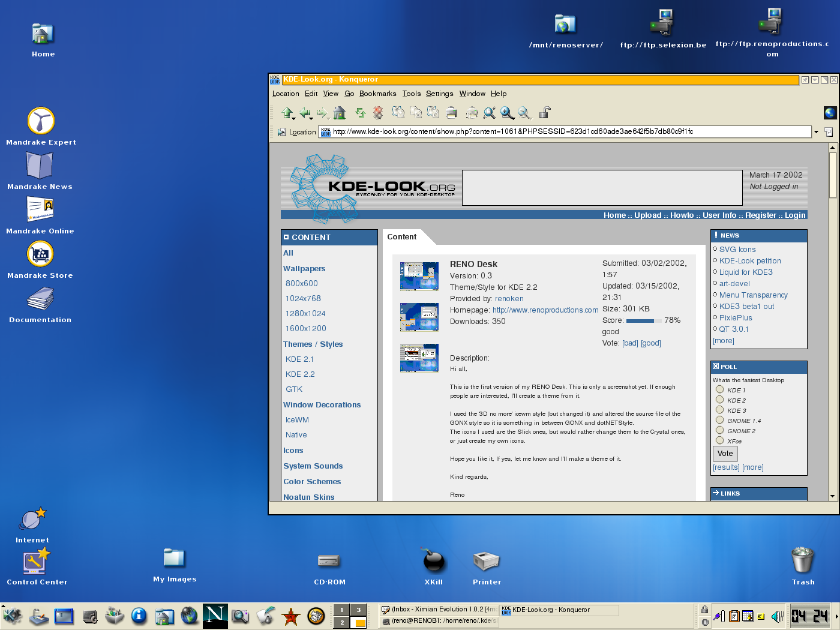Switch to Inbox Ximian Evolution taskbar entry
The height and width of the screenshot is (630, 840).
[439, 610]
